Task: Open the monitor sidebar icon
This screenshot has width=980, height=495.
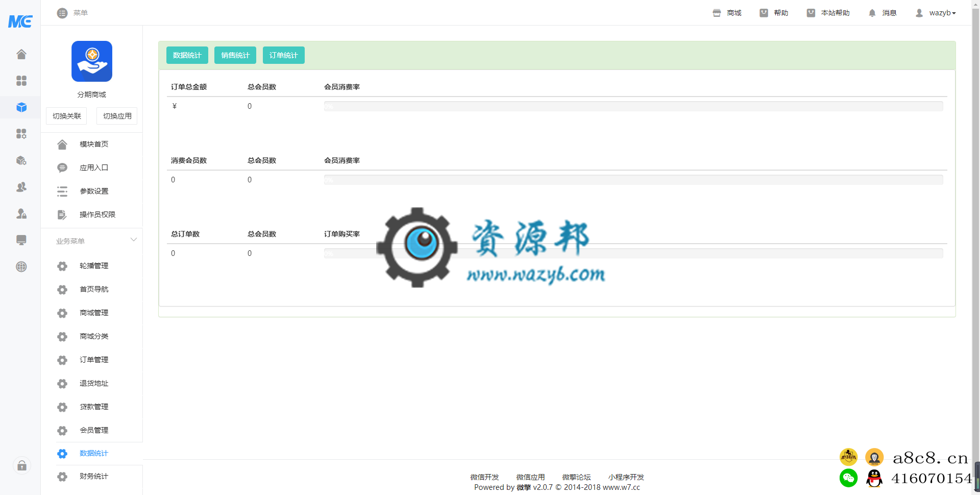Action: (21, 240)
